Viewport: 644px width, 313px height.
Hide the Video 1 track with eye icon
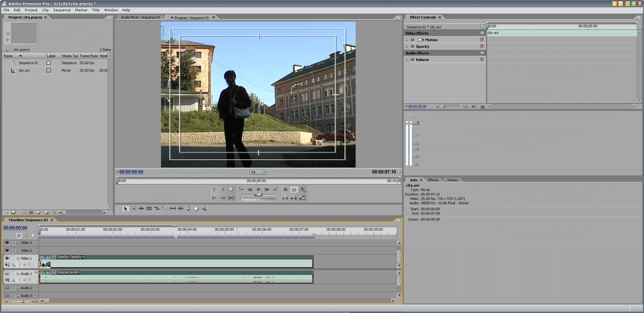[7, 258]
